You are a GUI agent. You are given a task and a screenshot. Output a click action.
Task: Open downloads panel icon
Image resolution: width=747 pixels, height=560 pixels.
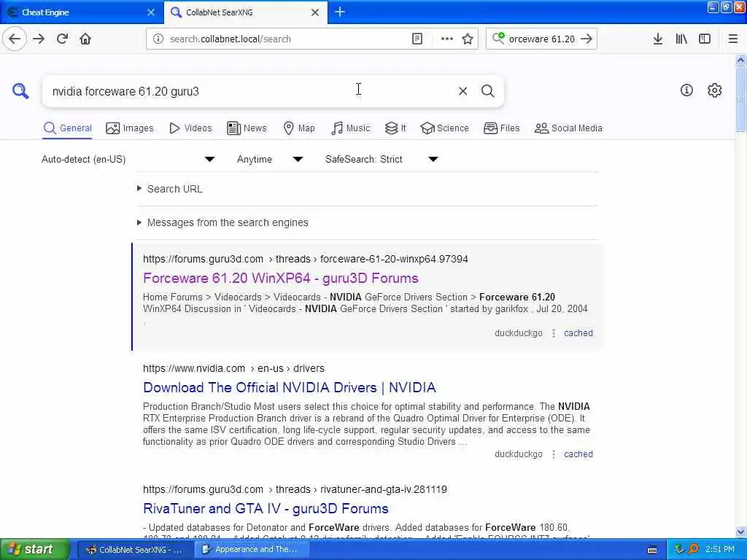(658, 39)
